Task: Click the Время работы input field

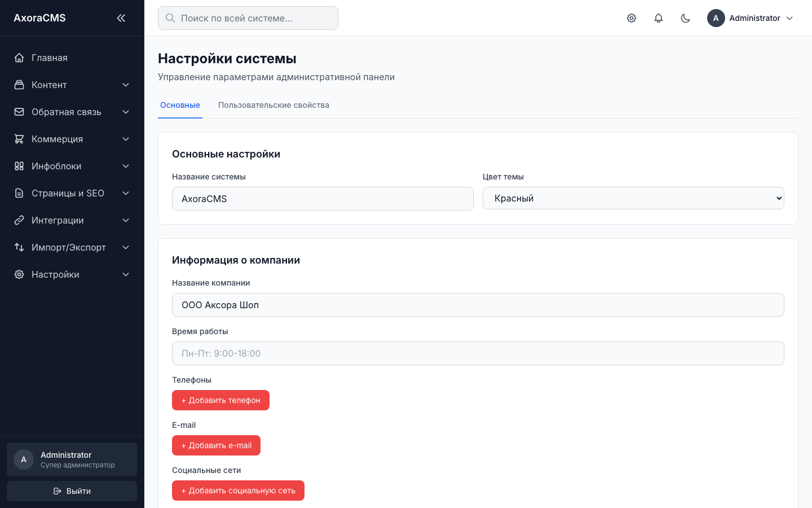Action: [x=478, y=353]
